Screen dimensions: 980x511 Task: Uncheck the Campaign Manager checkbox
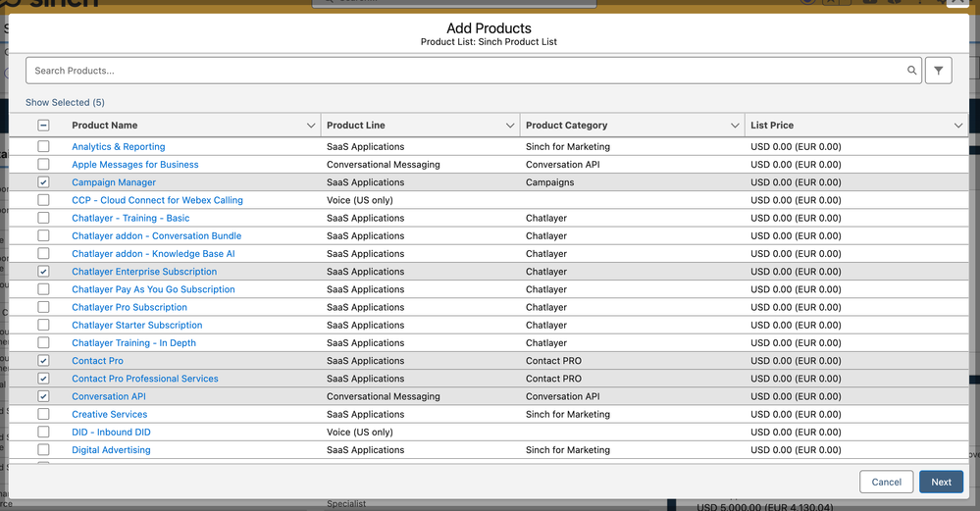click(43, 182)
